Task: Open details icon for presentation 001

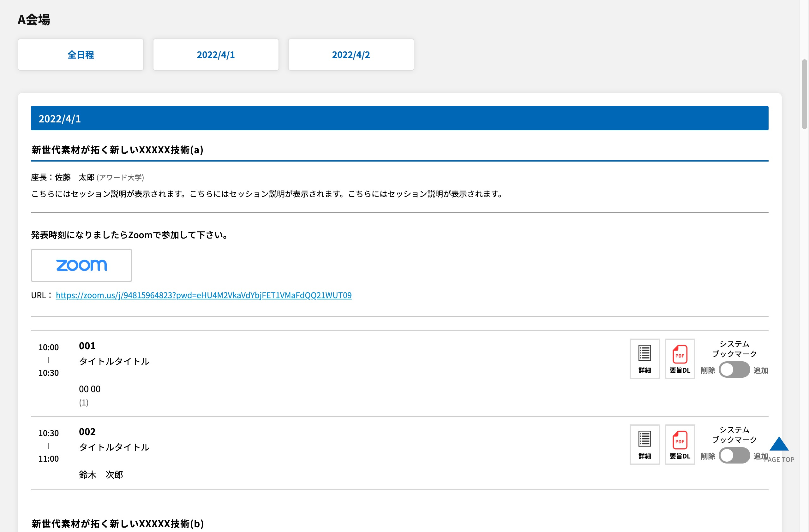Action: point(644,358)
